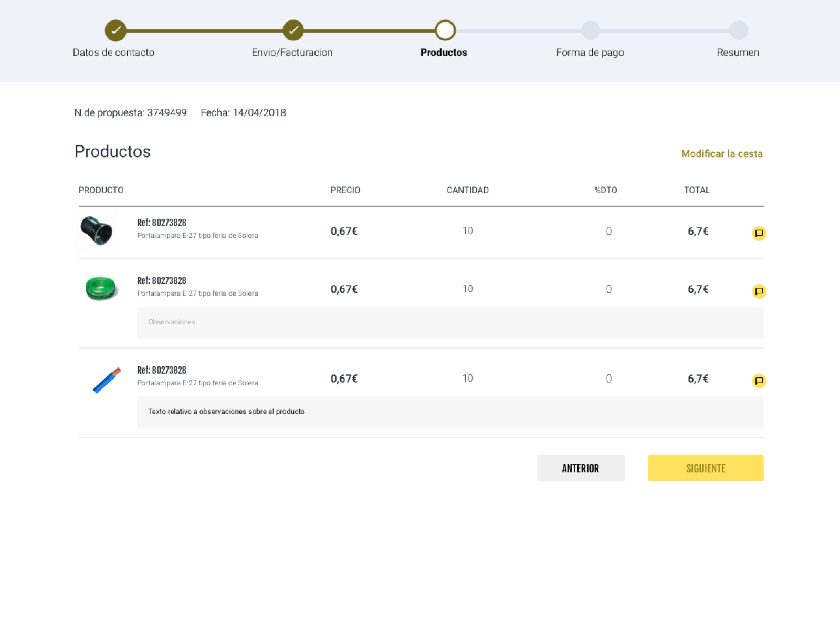The image size is (840, 630).
Task: Click Ref 80273828 on the first product
Action: [x=161, y=223]
